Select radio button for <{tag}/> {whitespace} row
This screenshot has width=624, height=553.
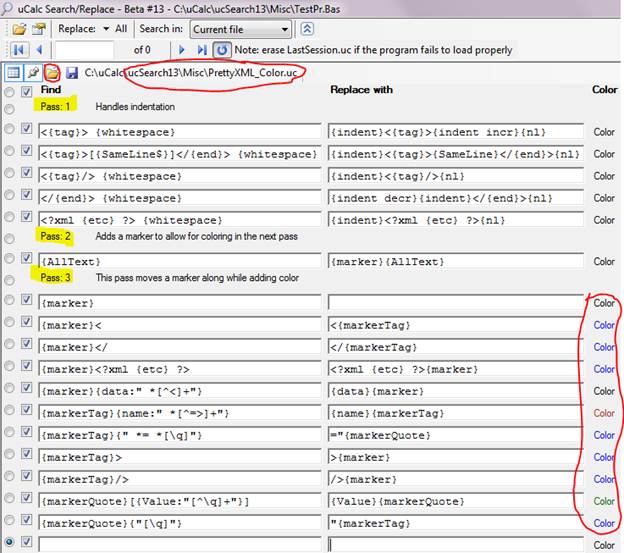coord(9,176)
